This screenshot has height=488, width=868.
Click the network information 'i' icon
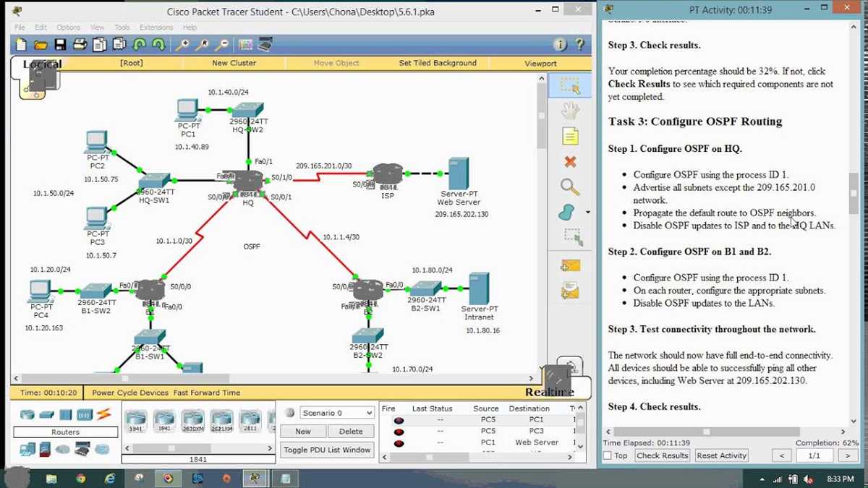(x=561, y=45)
